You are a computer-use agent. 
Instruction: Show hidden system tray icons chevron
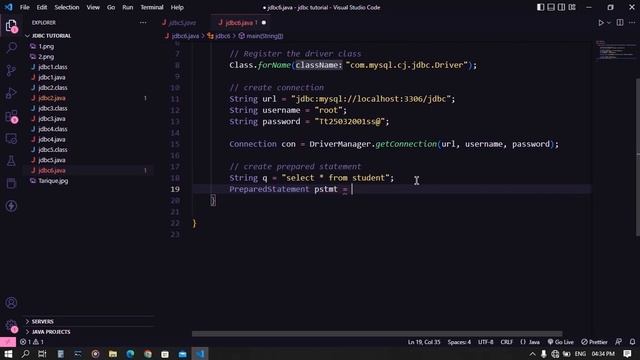(533, 354)
